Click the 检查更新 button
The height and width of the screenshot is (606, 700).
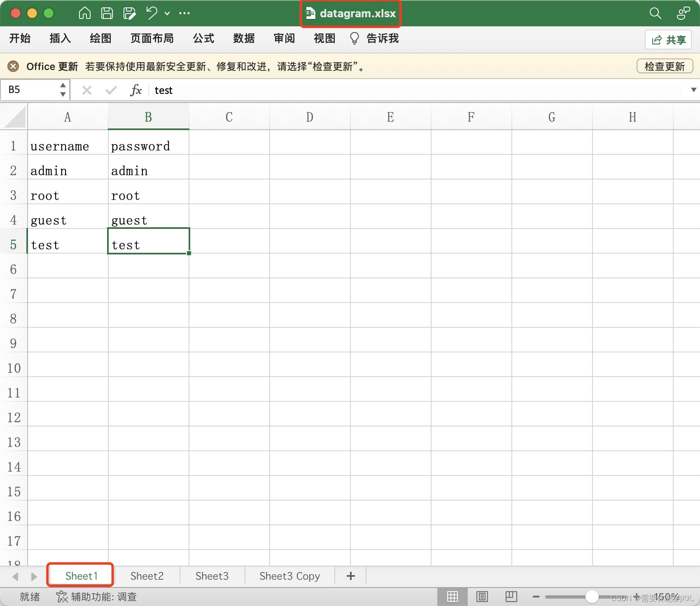665,66
